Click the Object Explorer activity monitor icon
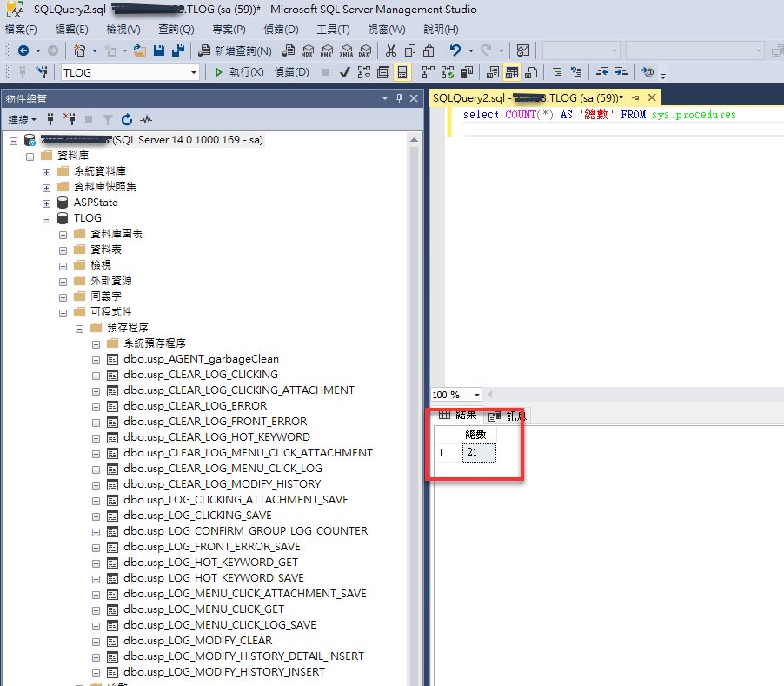 146,119
